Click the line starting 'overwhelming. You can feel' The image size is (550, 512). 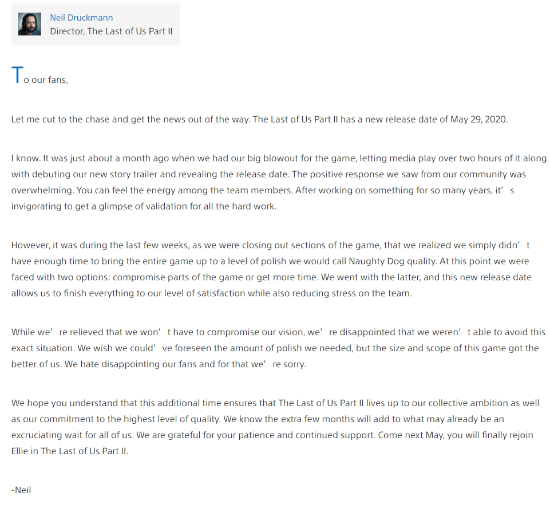(x=263, y=191)
